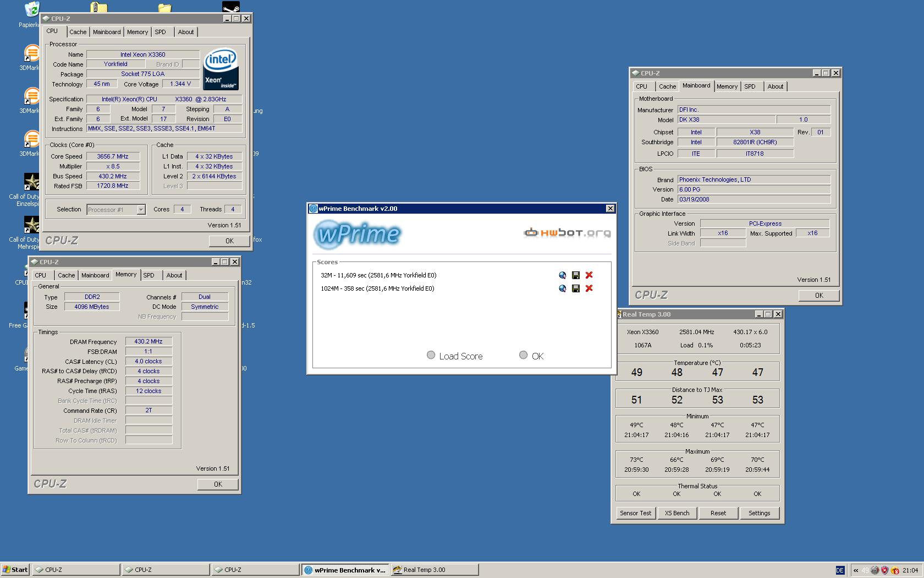Switch to Cache tab in the CPU tab window
Viewport: 924px width, 578px height.
[x=78, y=32]
